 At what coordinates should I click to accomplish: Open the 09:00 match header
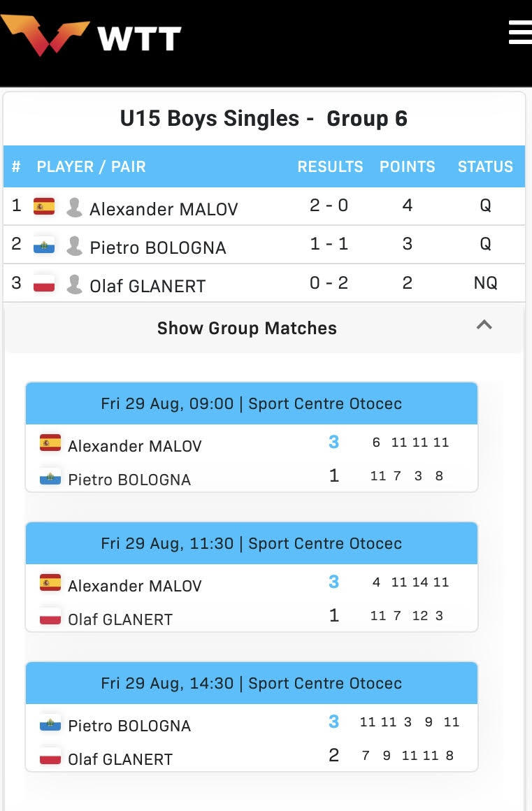pos(251,403)
